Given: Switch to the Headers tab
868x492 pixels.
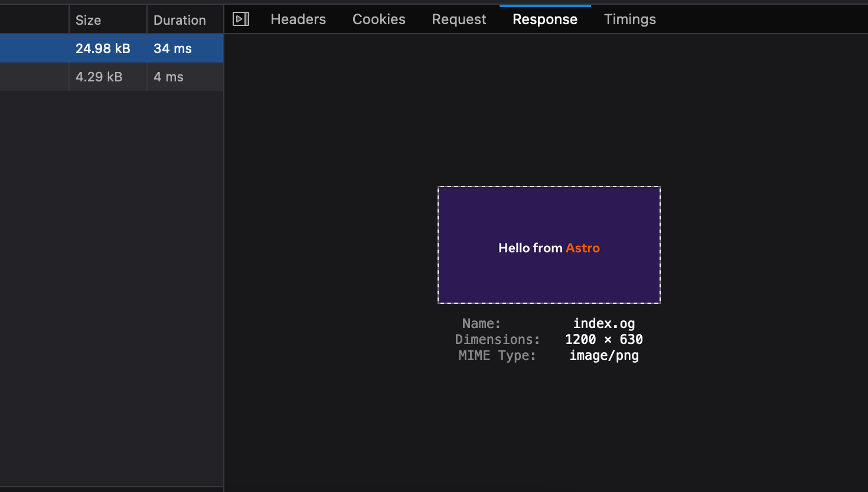Looking at the screenshot, I should 298,19.
